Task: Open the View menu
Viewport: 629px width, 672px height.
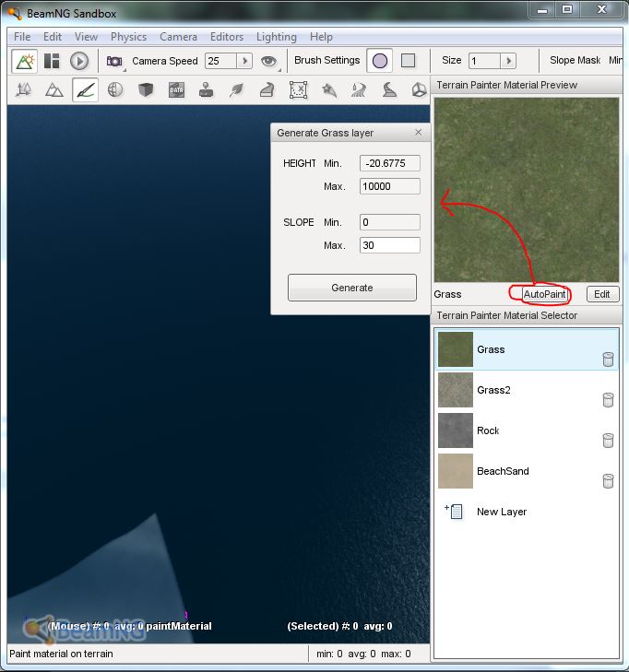Action: 86,37
